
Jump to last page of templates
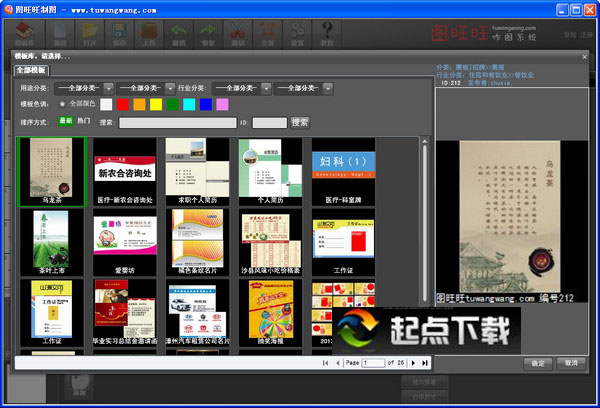(x=425, y=362)
